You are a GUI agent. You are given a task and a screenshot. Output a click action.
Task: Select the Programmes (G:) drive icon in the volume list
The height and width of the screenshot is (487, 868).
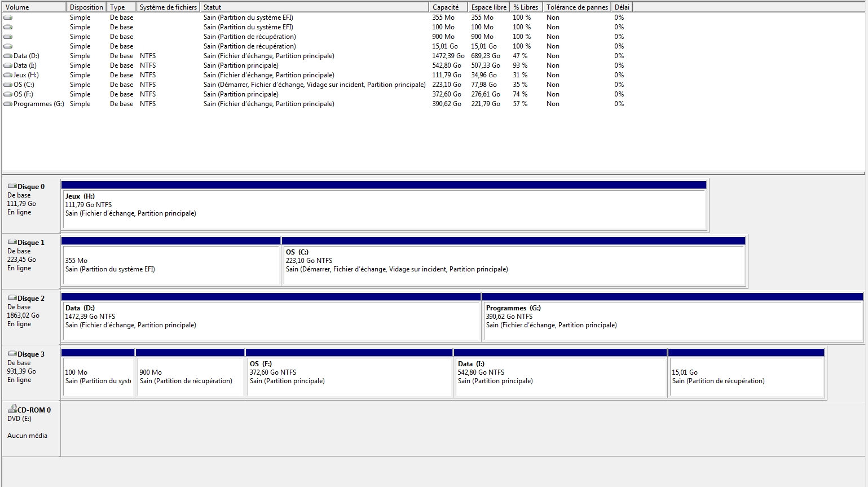click(8, 104)
